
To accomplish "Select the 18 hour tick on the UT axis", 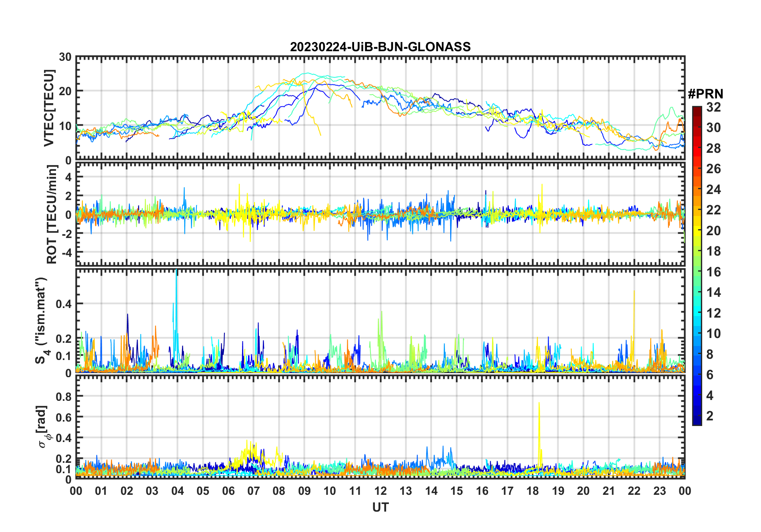I will 533,491.
